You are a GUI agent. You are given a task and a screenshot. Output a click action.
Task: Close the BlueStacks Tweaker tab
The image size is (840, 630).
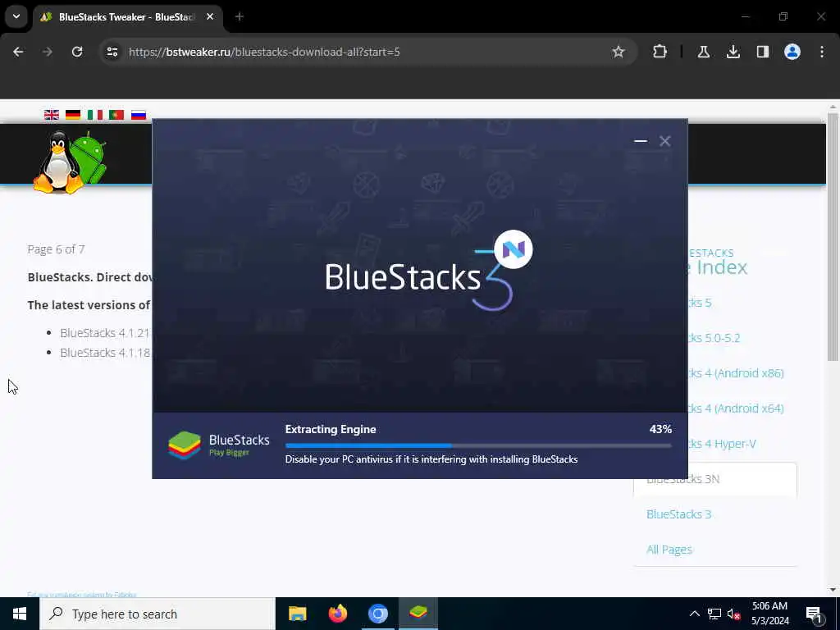point(210,17)
